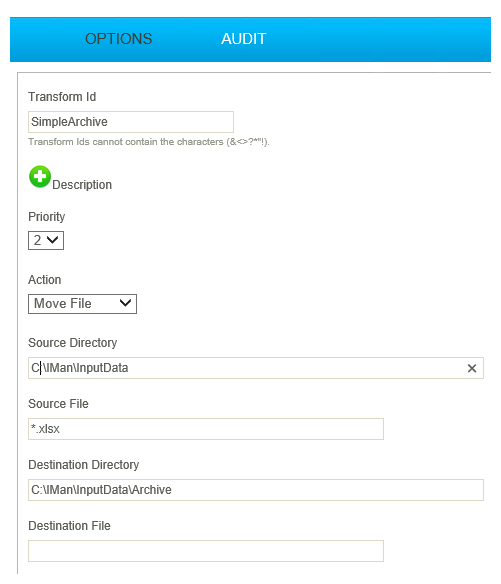Open the Action dropdown showing Move File
Image resolution: width=501 pixels, height=584 pixels.
[x=82, y=304]
